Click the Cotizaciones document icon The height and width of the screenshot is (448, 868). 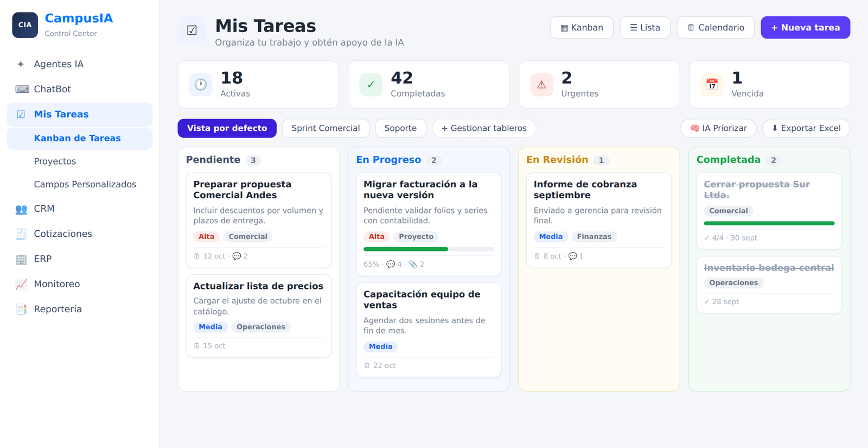21,234
